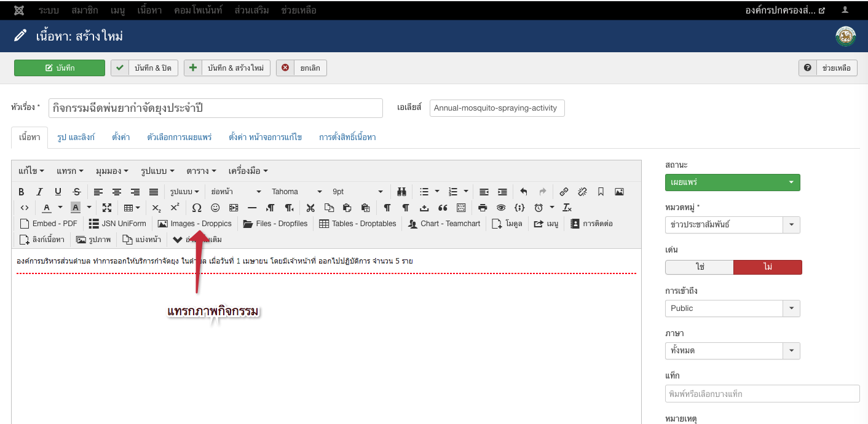The height and width of the screenshot is (424, 868).
Task: Open the ทั้งหมด language dropdown
Action: tap(733, 351)
